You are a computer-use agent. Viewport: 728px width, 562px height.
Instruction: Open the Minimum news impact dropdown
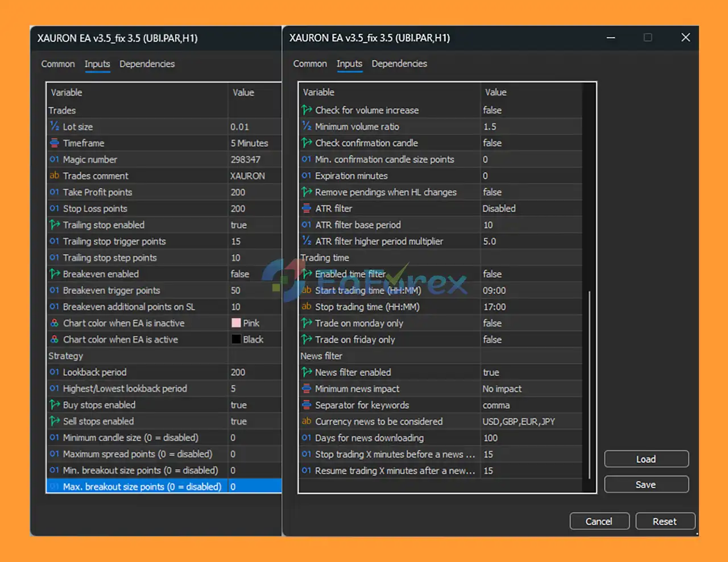tap(502, 389)
